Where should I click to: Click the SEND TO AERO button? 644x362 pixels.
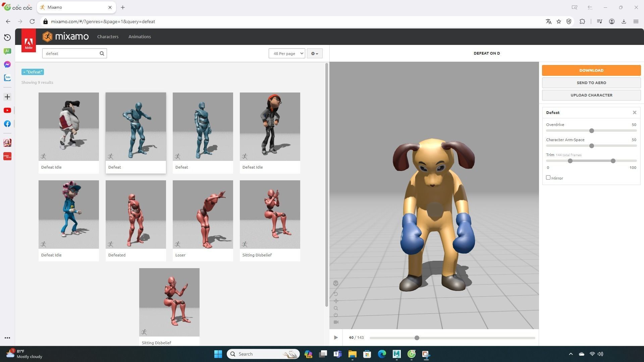pyautogui.click(x=591, y=83)
